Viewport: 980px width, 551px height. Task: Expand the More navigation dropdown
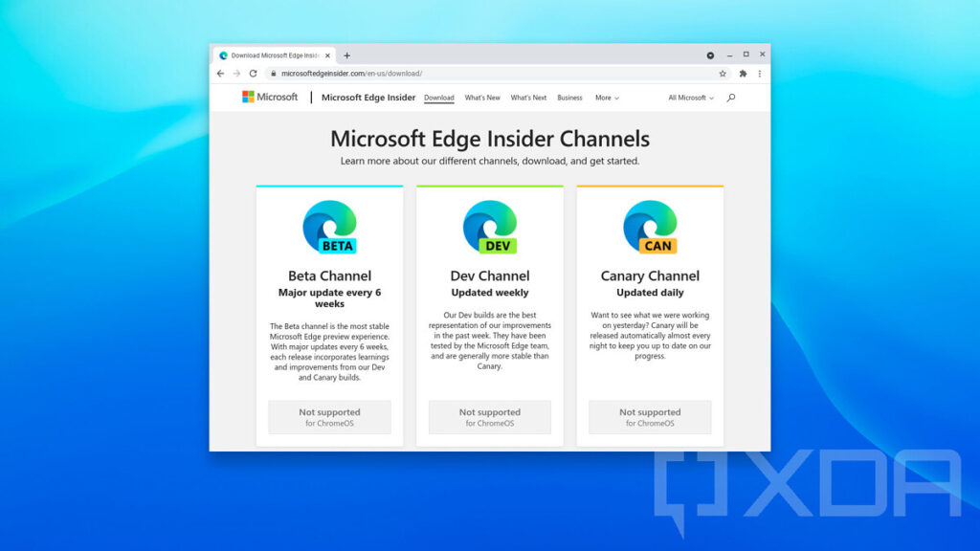[606, 98]
